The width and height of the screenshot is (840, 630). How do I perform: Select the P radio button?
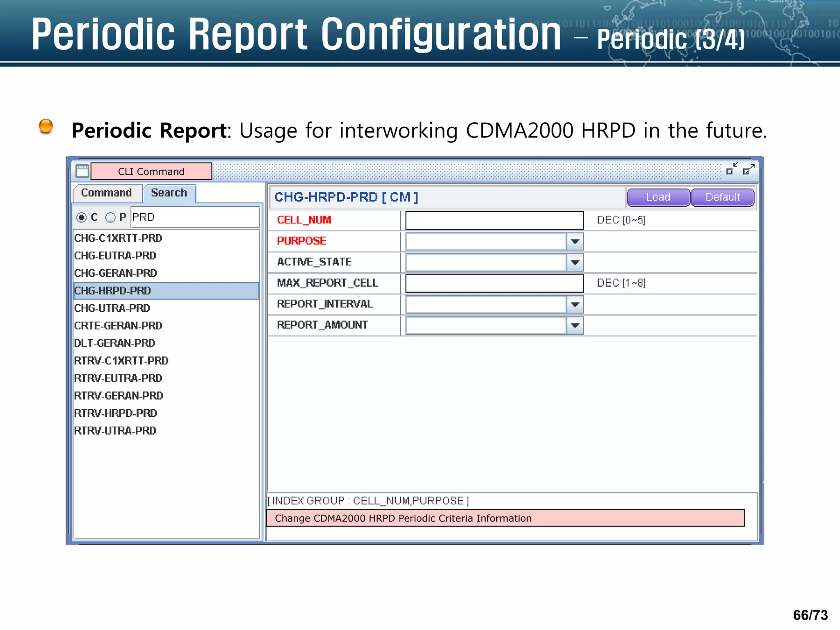pyautogui.click(x=110, y=217)
